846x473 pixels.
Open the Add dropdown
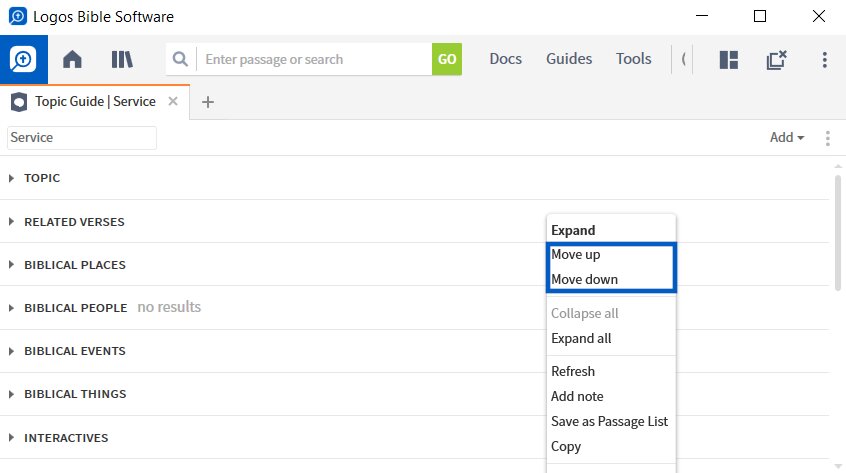(787, 138)
